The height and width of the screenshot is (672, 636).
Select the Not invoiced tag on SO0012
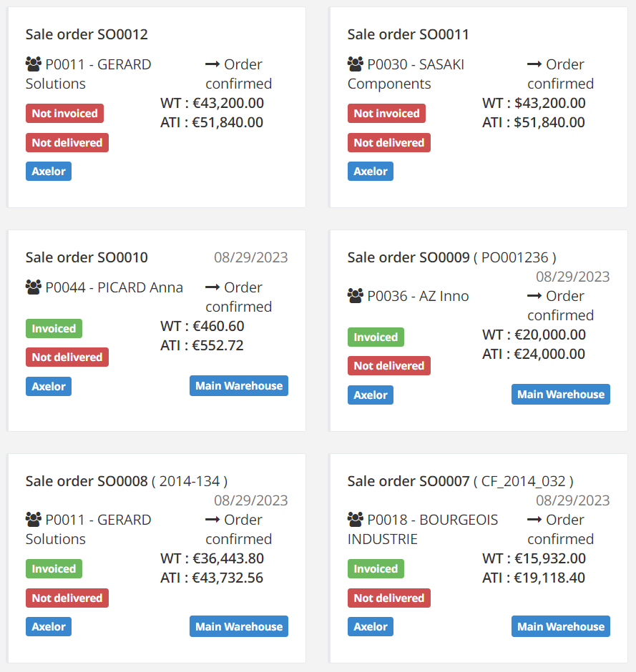click(65, 113)
